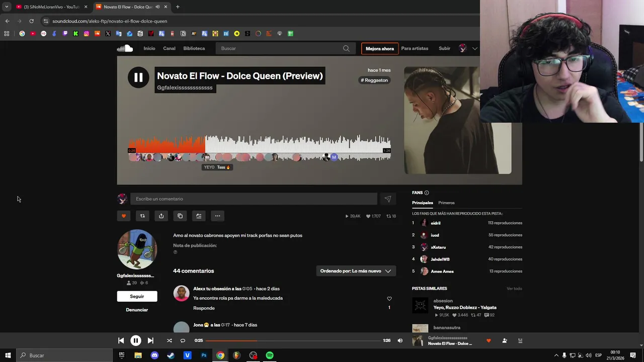Click the 'Escribe un comentario' input field
Screen dimensions: 644x362
[254, 199]
